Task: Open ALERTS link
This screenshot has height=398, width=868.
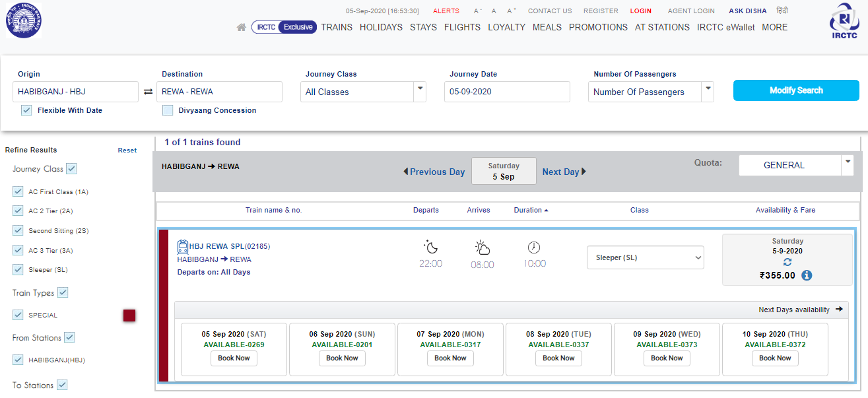Action: click(x=446, y=11)
